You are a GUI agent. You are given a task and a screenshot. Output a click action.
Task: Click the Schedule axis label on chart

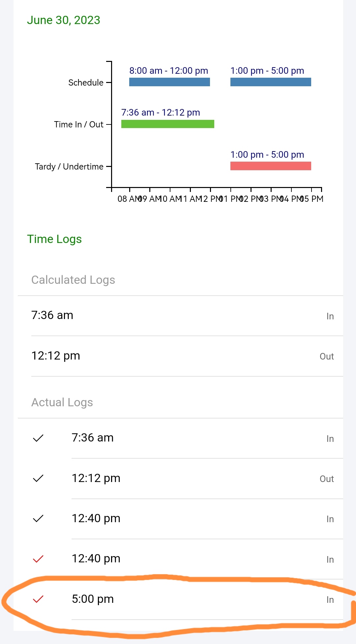point(86,83)
